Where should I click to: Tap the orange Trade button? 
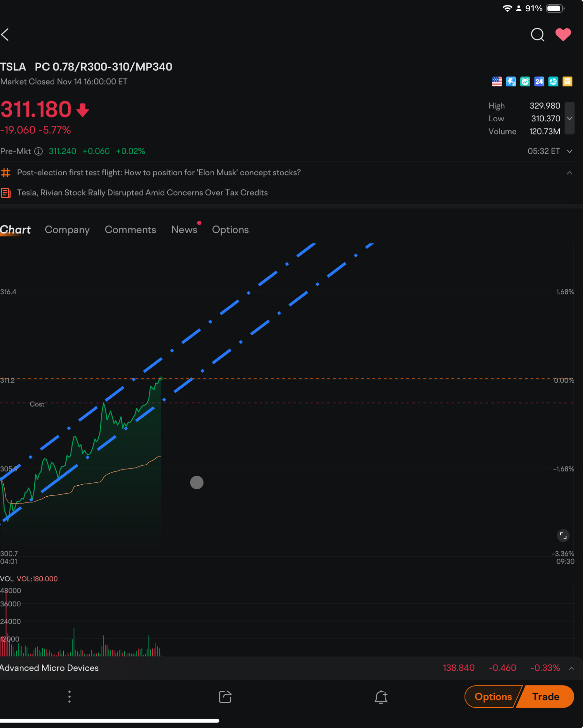tap(546, 697)
